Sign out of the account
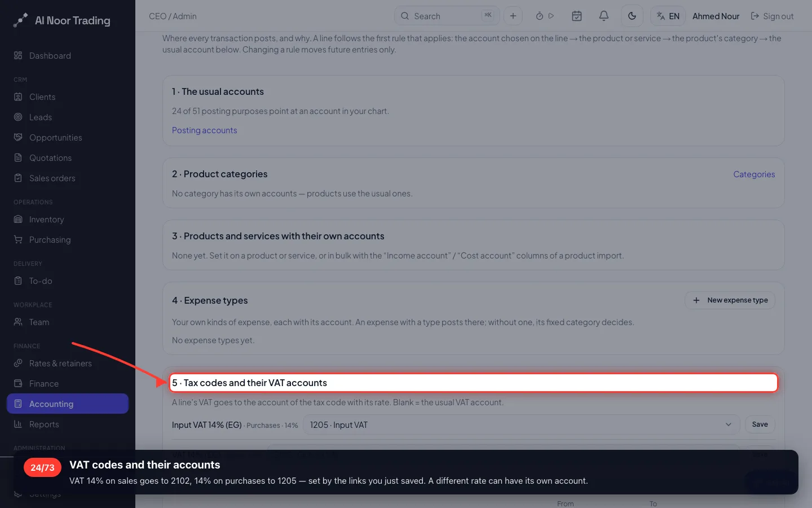This screenshot has height=508, width=812. click(772, 16)
